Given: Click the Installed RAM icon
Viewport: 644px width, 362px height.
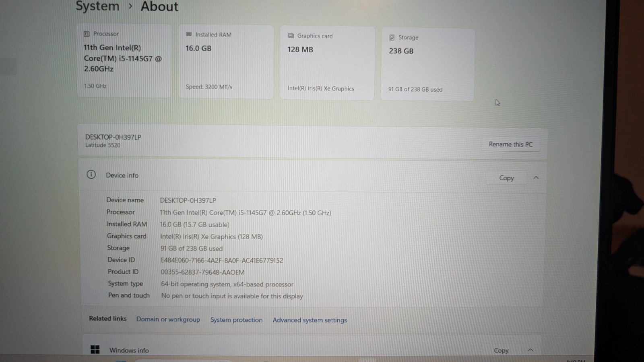Looking at the screenshot, I should (188, 35).
